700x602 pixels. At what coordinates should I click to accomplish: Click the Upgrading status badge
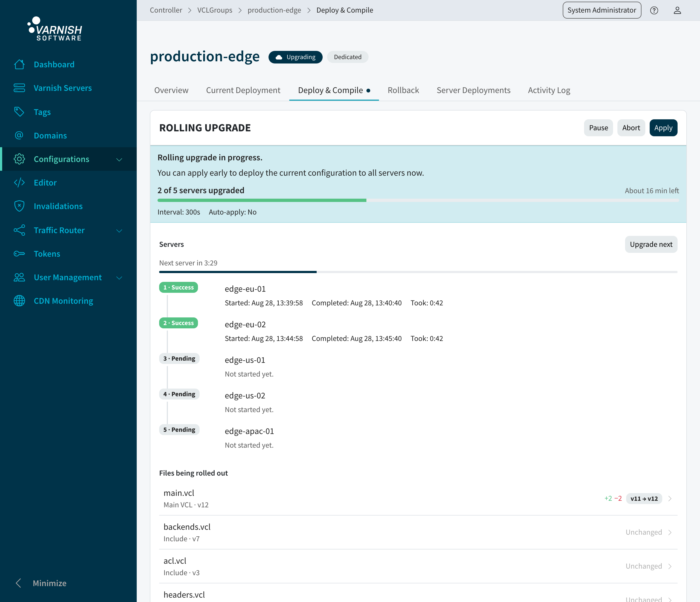tap(295, 57)
